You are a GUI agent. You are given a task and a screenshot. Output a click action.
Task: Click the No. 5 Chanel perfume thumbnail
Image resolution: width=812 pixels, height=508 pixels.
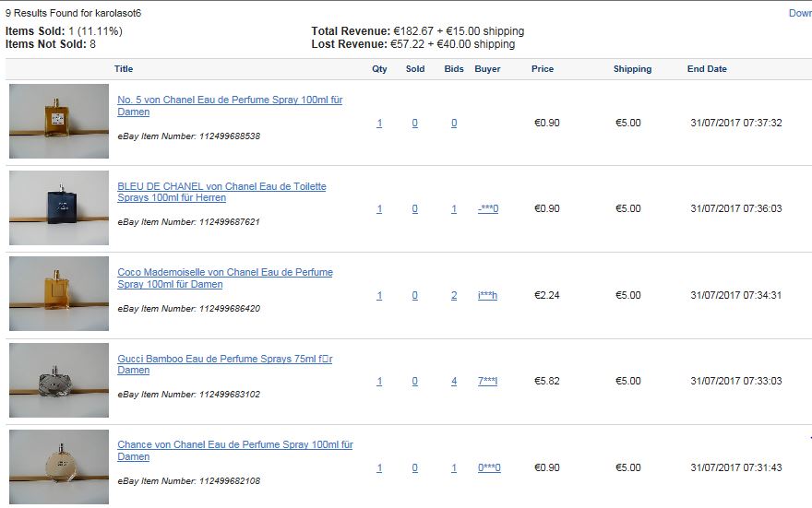[x=59, y=121]
